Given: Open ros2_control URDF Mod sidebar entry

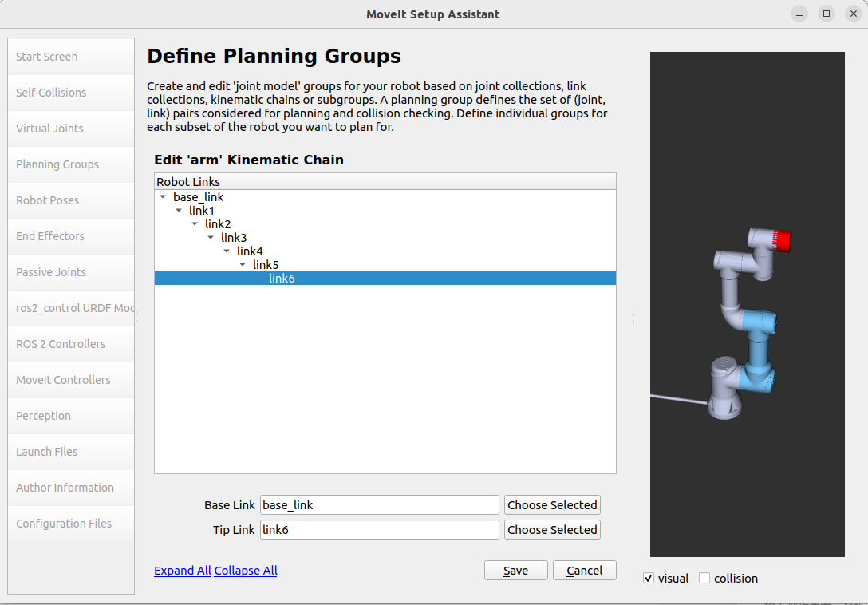Looking at the screenshot, I should pos(71,308).
